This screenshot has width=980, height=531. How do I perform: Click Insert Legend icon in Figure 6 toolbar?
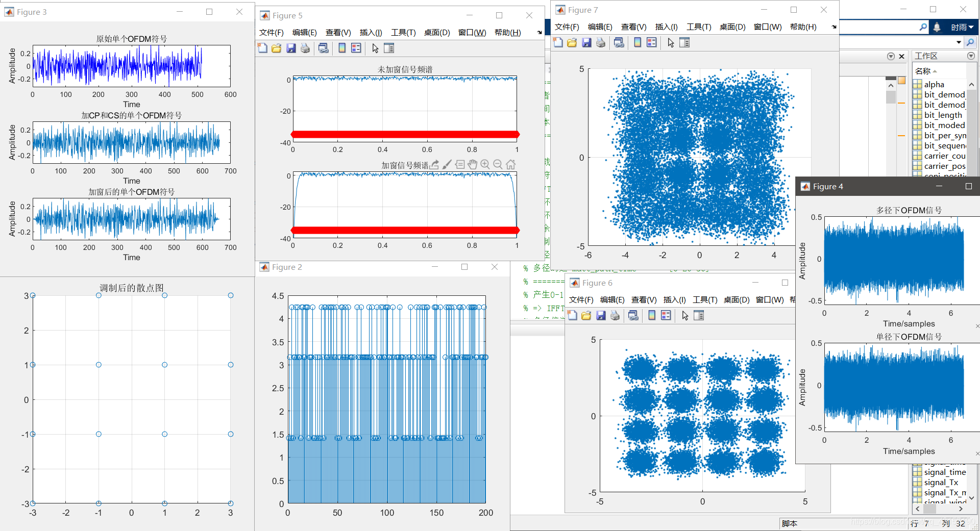point(666,315)
